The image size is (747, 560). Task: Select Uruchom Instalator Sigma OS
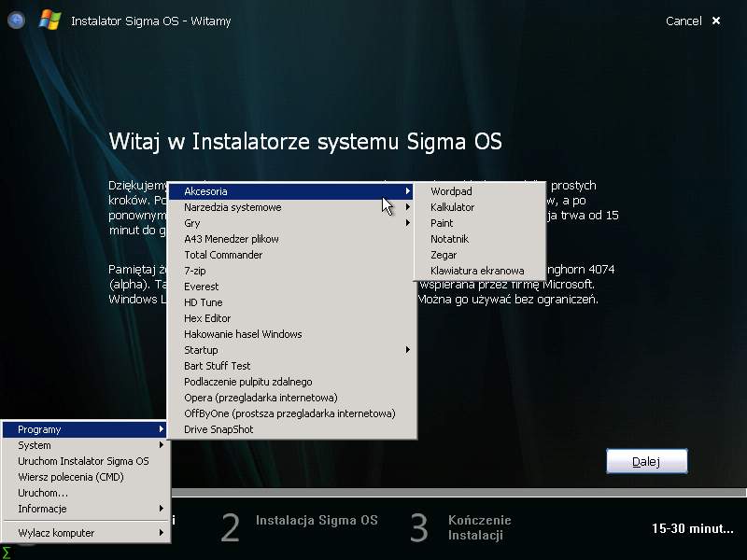tap(85, 461)
